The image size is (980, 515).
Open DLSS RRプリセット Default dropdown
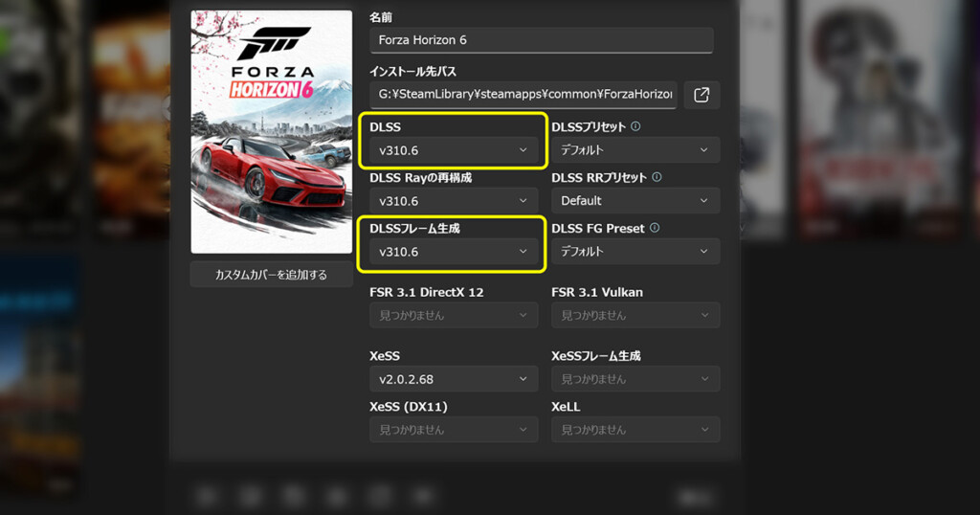635,201
